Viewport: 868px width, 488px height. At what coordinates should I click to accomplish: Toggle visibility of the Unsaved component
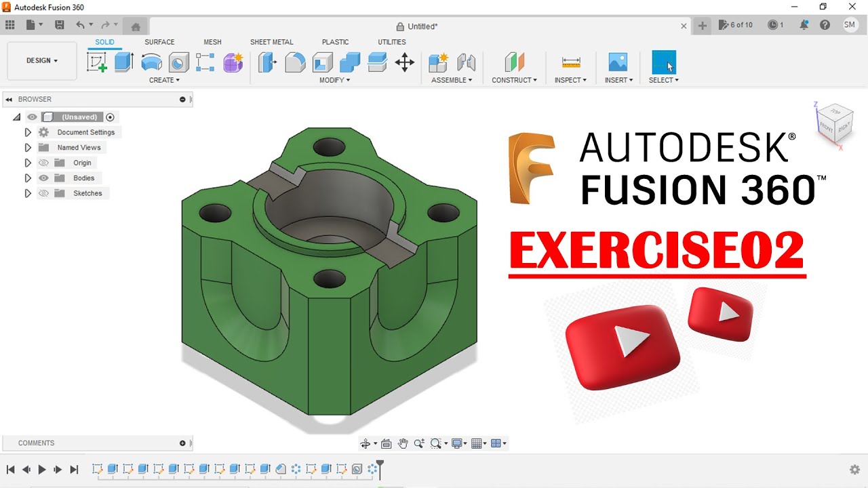pyautogui.click(x=32, y=117)
